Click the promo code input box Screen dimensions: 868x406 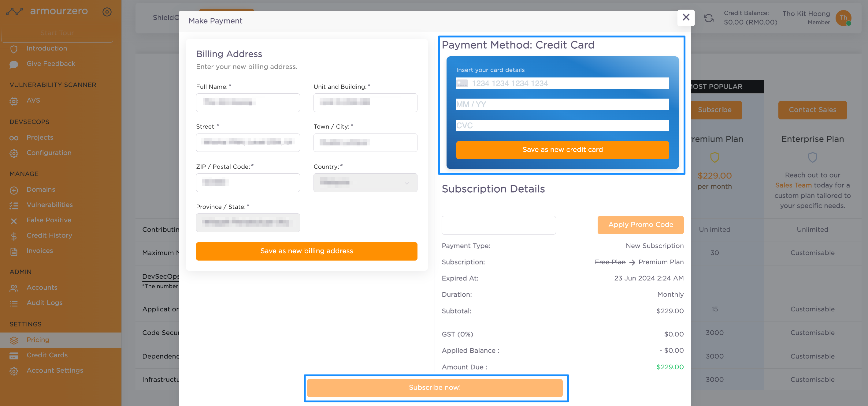pyautogui.click(x=499, y=225)
